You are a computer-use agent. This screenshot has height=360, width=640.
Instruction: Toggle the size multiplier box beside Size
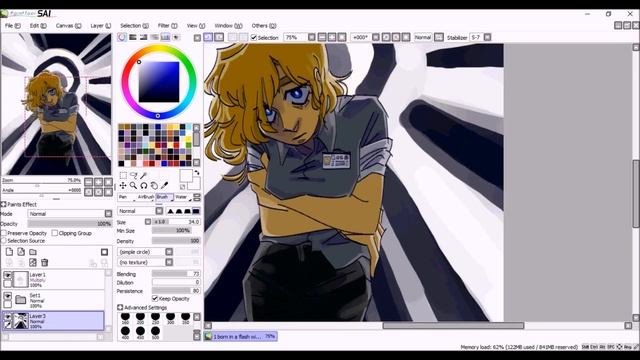point(148,222)
